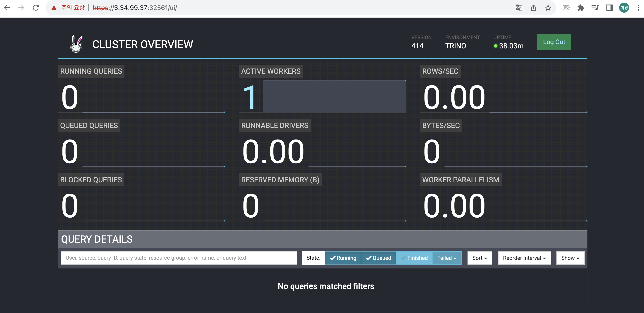Expand the Failed filter dropdown
The image size is (644, 313).
point(447,258)
